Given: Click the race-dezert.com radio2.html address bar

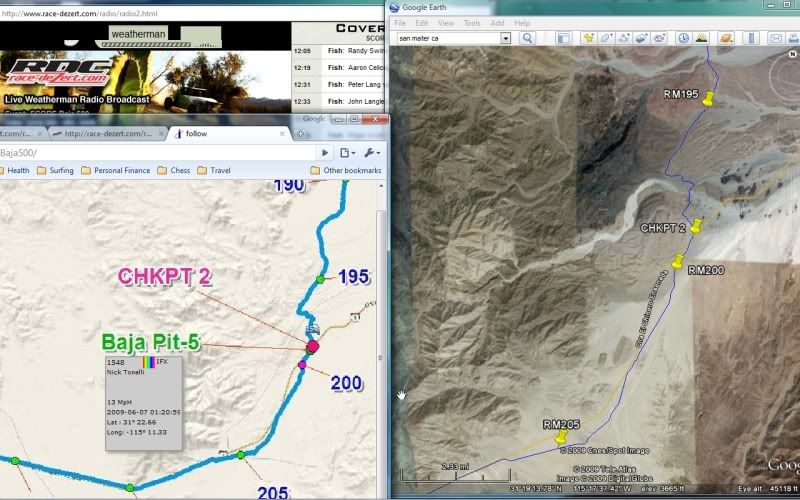Looking at the screenshot, I should click(x=192, y=14).
